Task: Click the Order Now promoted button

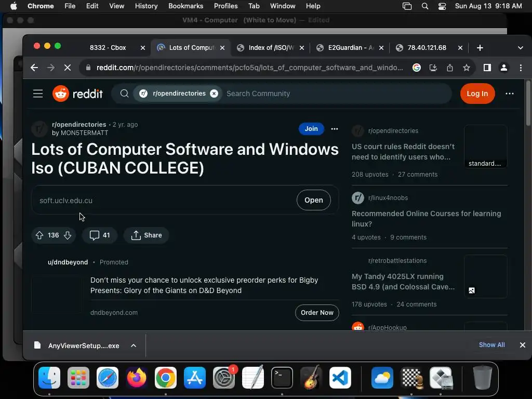Action: click(317, 312)
